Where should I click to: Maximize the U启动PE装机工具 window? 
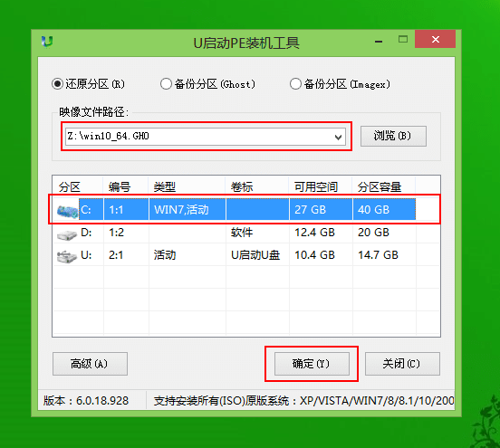pyautogui.click(x=403, y=39)
